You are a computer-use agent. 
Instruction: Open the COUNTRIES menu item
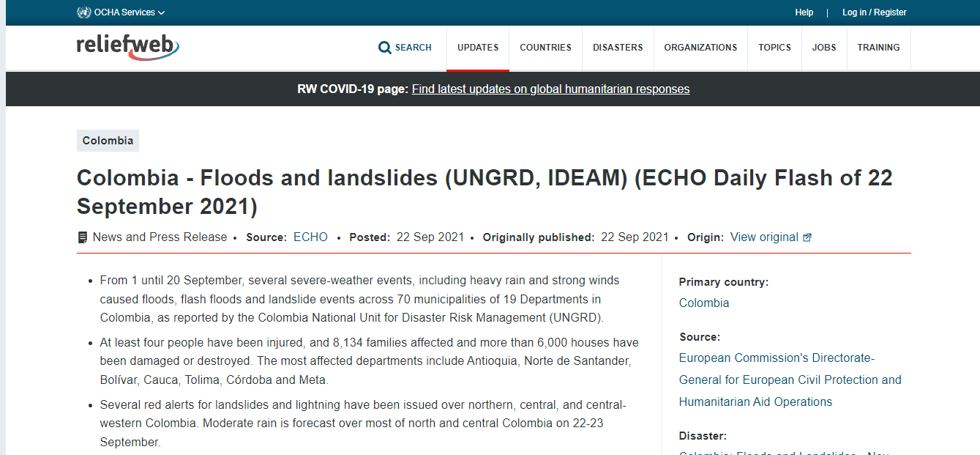pyautogui.click(x=545, y=48)
